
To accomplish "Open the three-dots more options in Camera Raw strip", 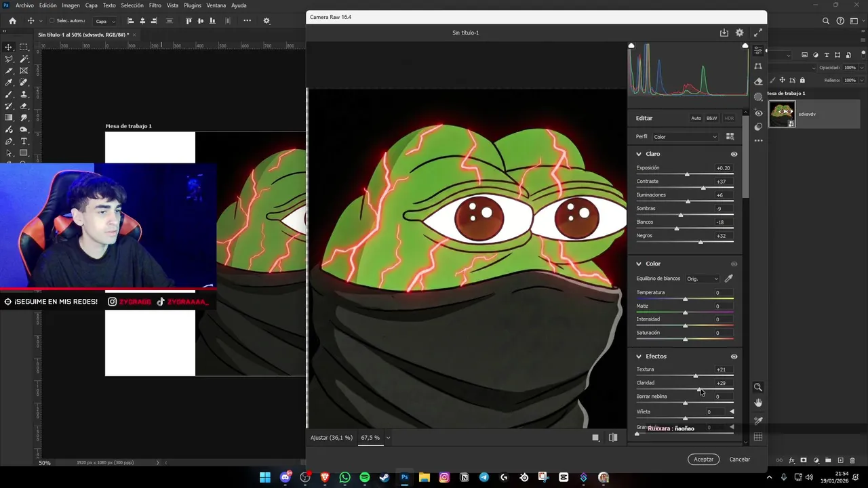I will 758,141.
